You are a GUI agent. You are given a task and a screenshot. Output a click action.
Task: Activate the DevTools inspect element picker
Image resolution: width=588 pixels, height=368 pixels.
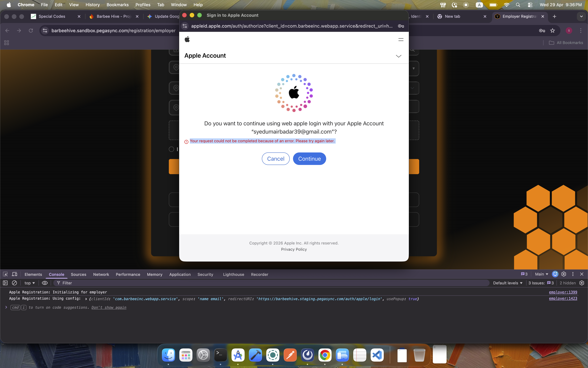5,274
